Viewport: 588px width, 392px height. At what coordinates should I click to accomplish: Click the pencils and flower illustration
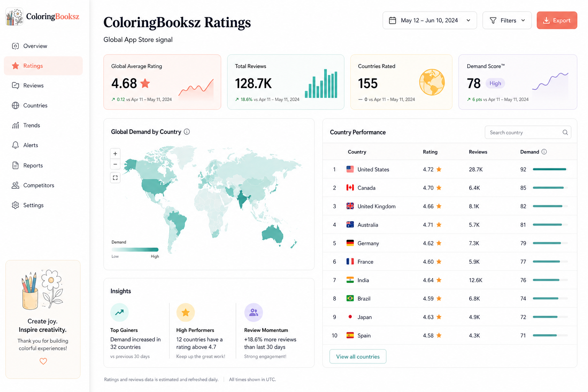(42, 290)
